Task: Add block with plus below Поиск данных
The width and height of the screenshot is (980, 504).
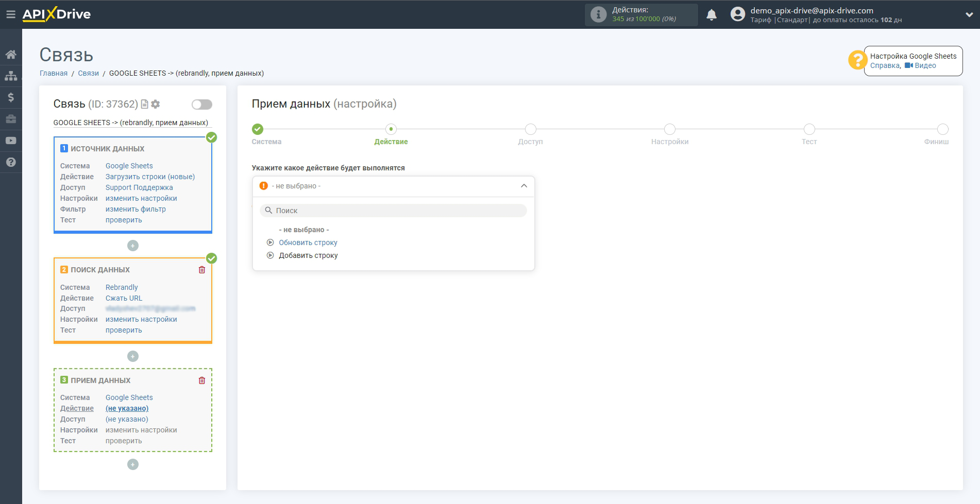Action: [x=133, y=356]
